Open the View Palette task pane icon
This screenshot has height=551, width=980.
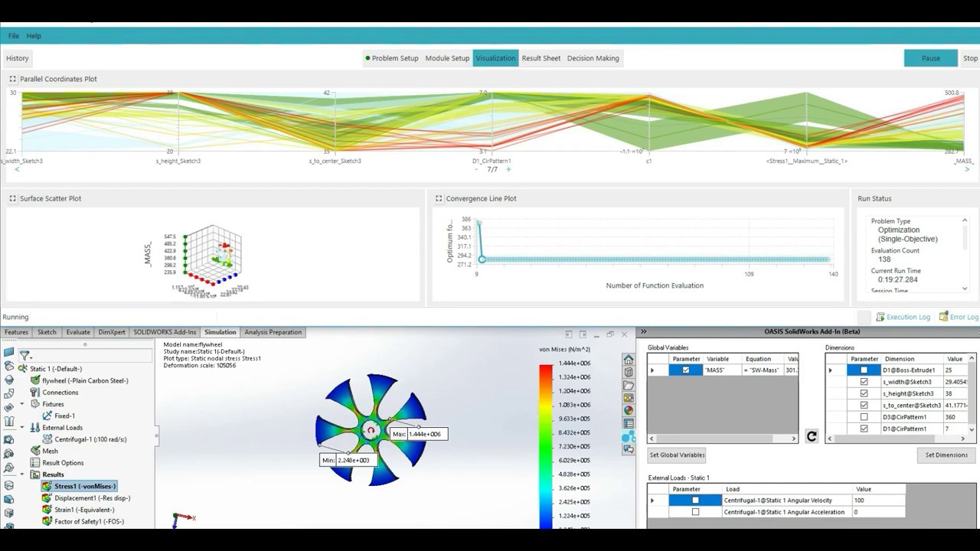pos(629,398)
